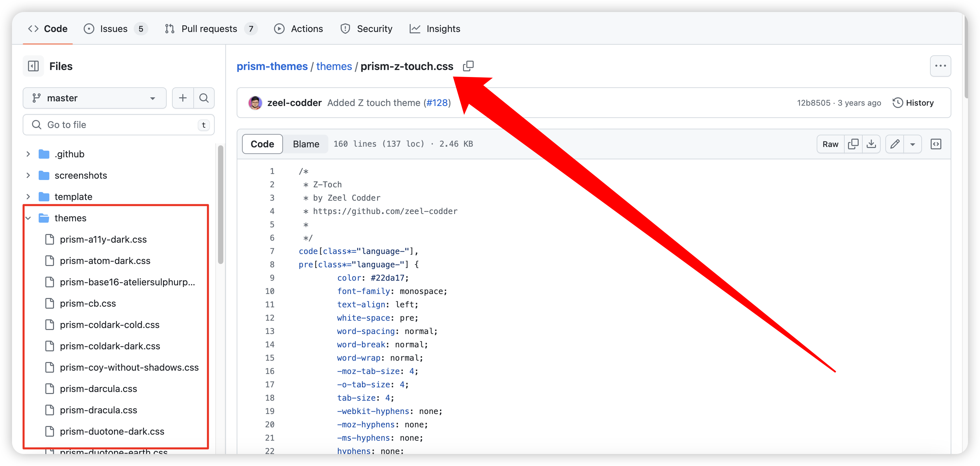Open the Security tab
980x466 pixels.
tap(366, 29)
